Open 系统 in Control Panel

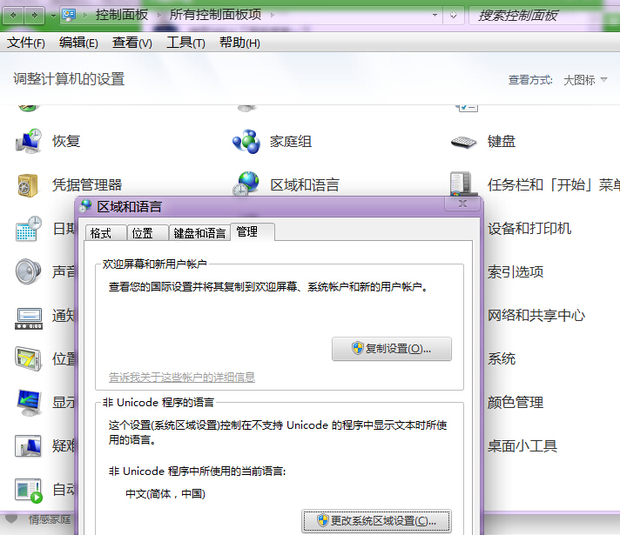tap(501, 359)
